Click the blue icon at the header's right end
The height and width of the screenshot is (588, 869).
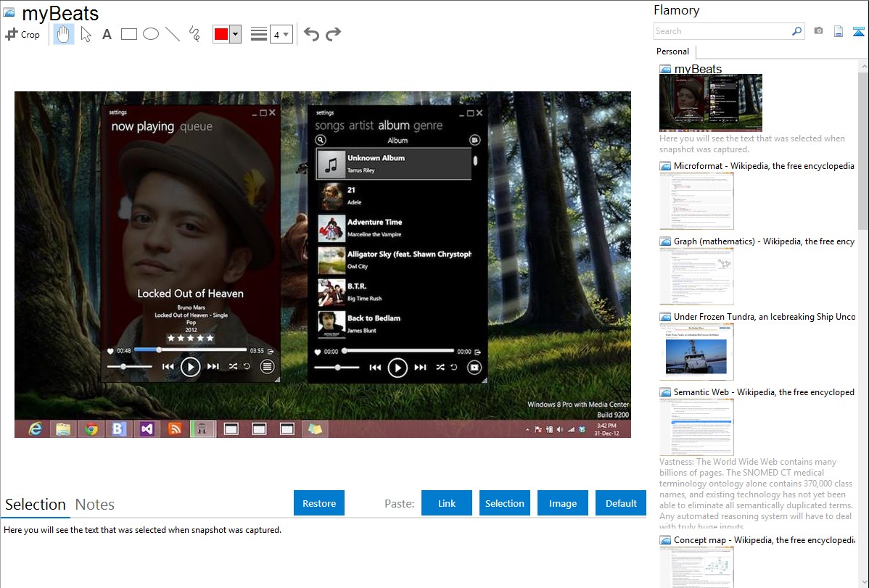858,32
